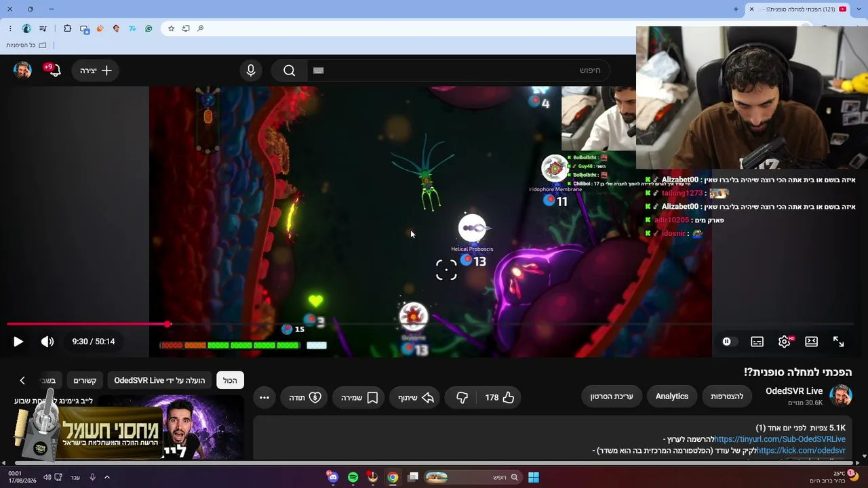868x488 pixels.
Task: Click the 9:30 / 50:14 time display
Action: click(x=94, y=342)
